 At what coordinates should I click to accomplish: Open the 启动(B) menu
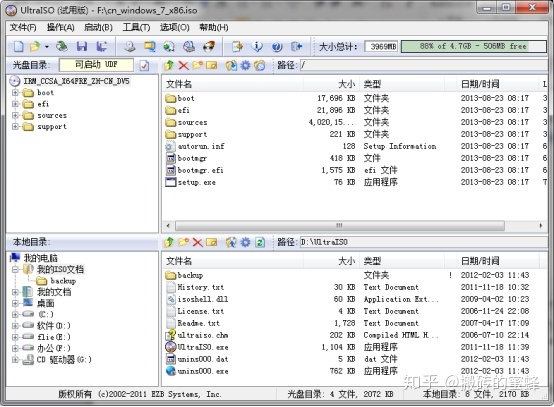pyautogui.click(x=98, y=28)
